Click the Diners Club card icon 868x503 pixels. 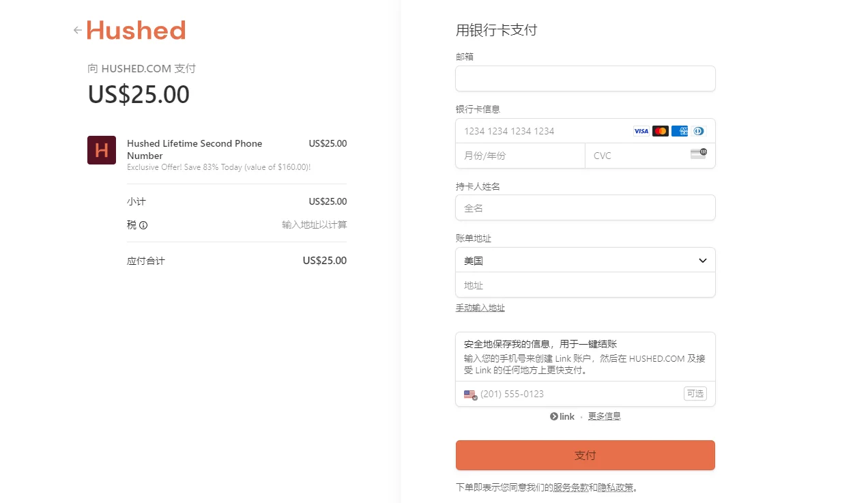click(x=698, y=131)
